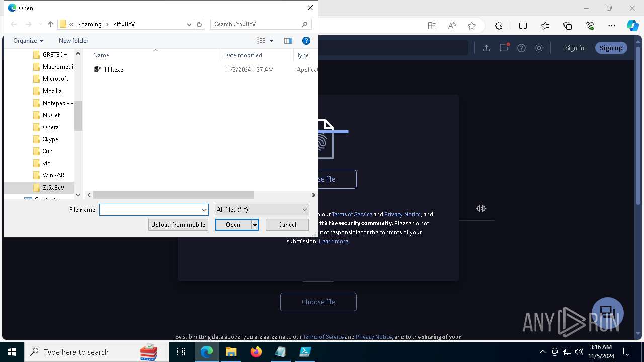This screenshot has width=644, height=362.
Task: Open Edge favorites list
Action: pyautogui.click(x=545, y=26)
